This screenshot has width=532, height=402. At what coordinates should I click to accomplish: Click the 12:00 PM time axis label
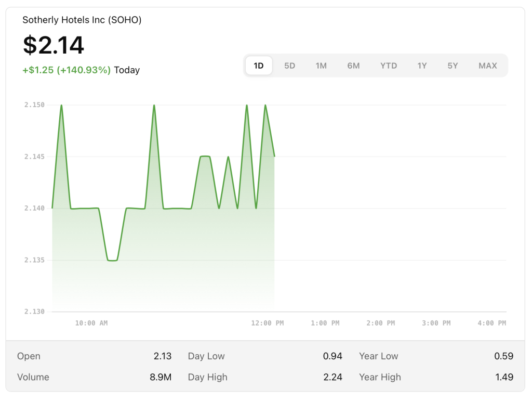point(267,323)
